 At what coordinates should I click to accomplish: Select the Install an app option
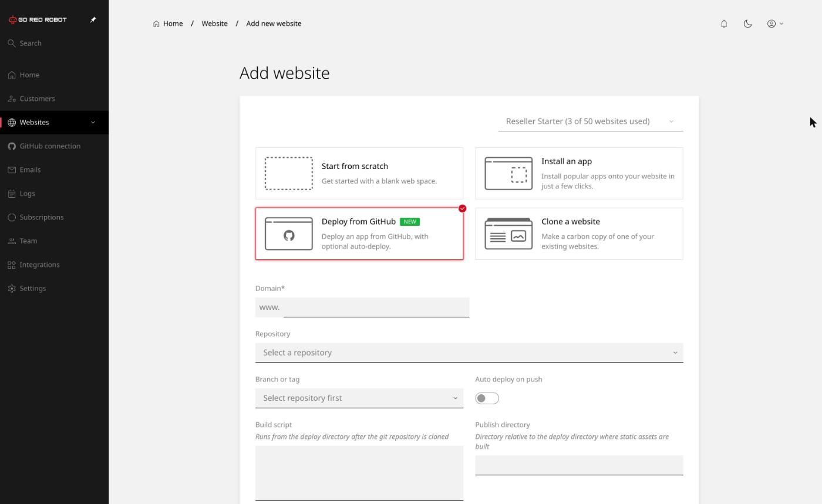[x=579, y=174]
